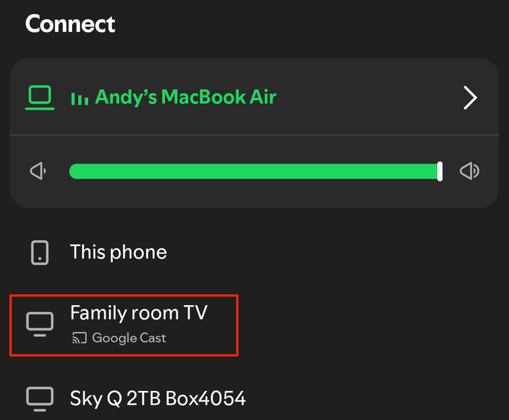The width and height of the screenshot is (509, 420).
Task: Click the phone icon next to This phone
Action: point(39,252)
